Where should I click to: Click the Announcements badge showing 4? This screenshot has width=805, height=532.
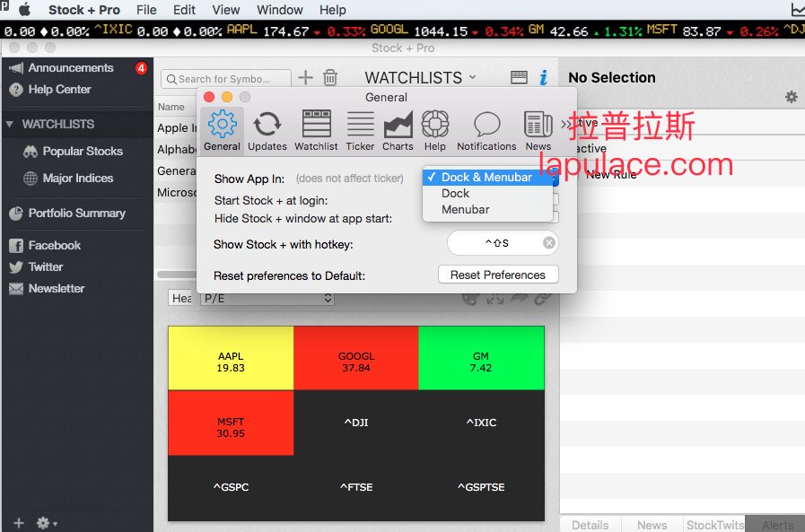click(141, 67)
